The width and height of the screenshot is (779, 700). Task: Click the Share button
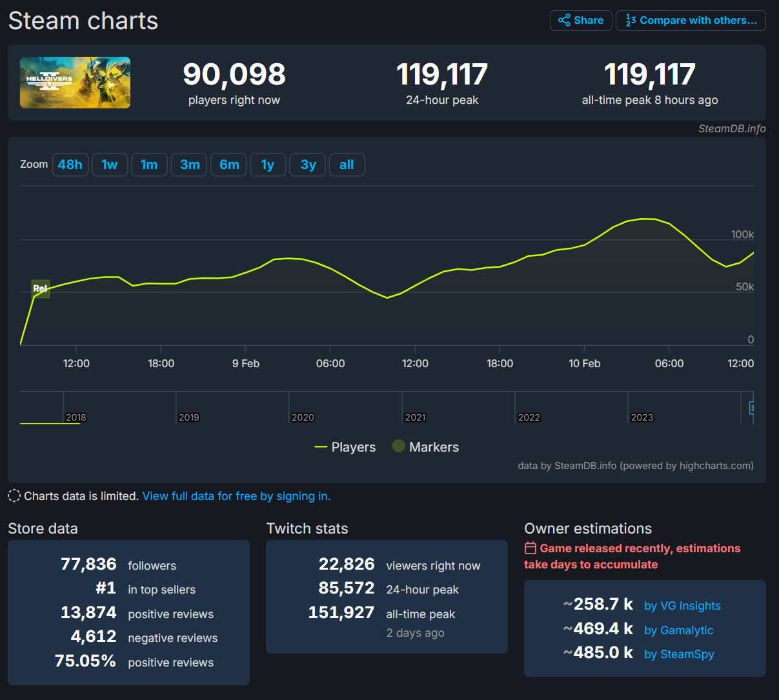tap(581, 21)
